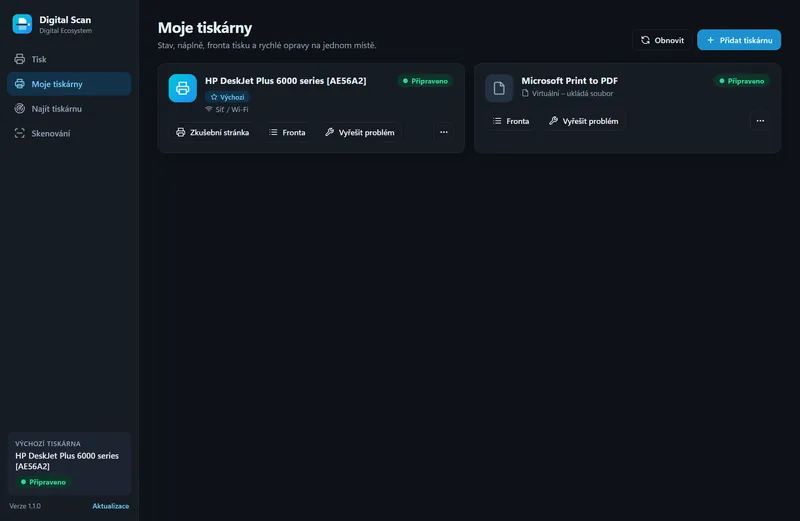The image size is (800, 521).
Task: Go to Najít tiskárnu in sidebar
Action: click(69, 109)
